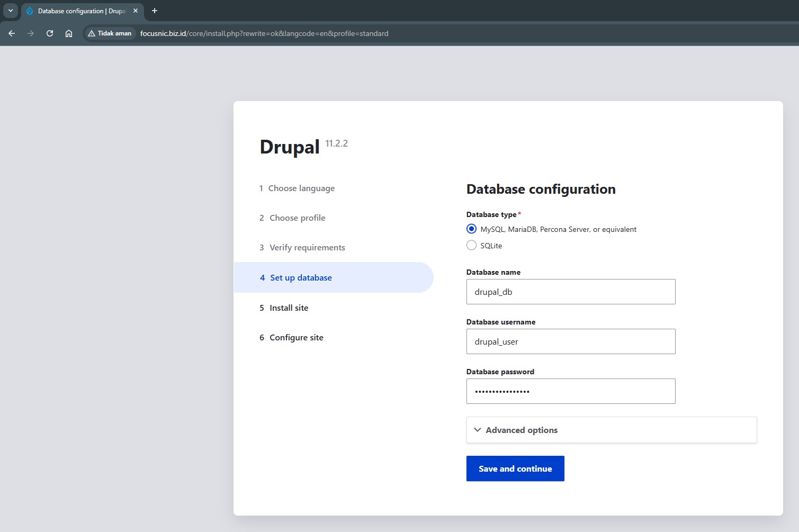Click the Database password field
The height and width of the screenshot is (532, 799).
pyautogui.click(x=570, y=391)
